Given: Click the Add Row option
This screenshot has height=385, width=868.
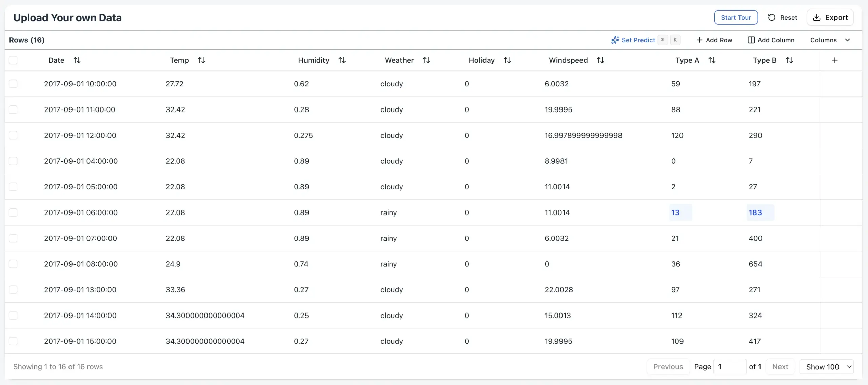Looking at the screenshot, I should click(714, 40).
